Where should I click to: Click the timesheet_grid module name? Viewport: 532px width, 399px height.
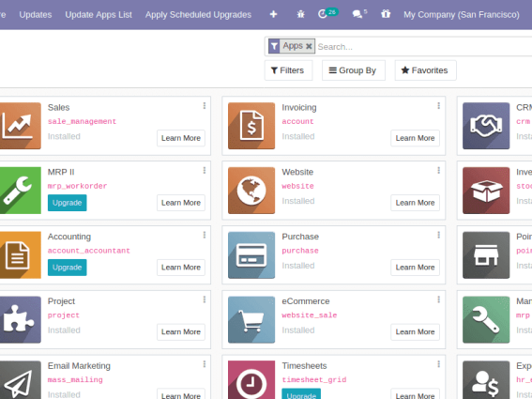(314, 379)
